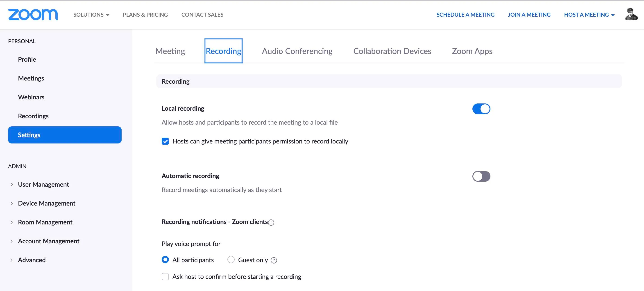This screenshot has height=291, width=644.
Task: Click info icon beside Recording notifications
Action: pos(271,222)
